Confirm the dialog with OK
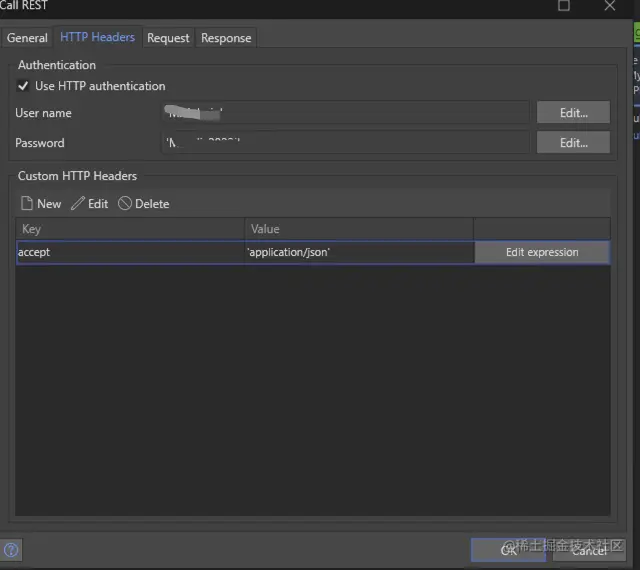The height and width of the screenshot is (570, 640). pyautogui.click(x=508, y=550)
